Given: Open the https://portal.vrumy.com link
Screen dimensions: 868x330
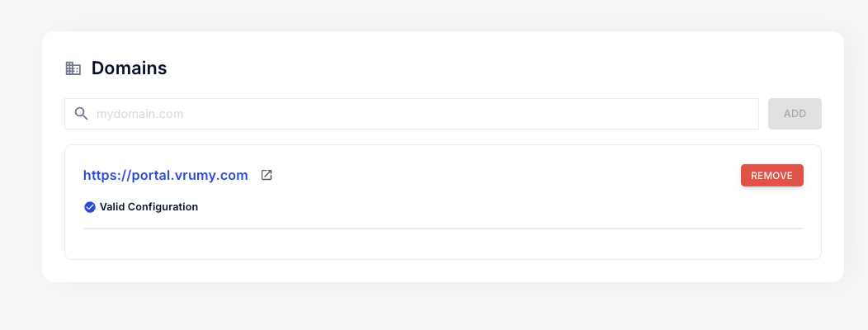Looking at the screenshot, I should click(x=165, y=175).
